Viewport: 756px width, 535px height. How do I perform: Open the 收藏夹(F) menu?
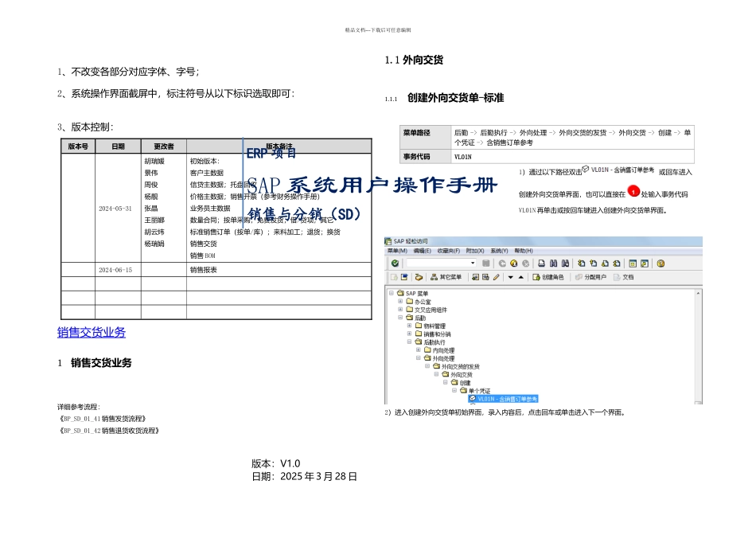[x=448, y=251]
